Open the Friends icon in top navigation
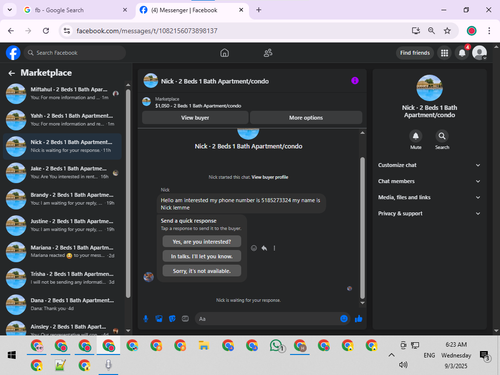 pyautogui.click(x=268, y=53)
